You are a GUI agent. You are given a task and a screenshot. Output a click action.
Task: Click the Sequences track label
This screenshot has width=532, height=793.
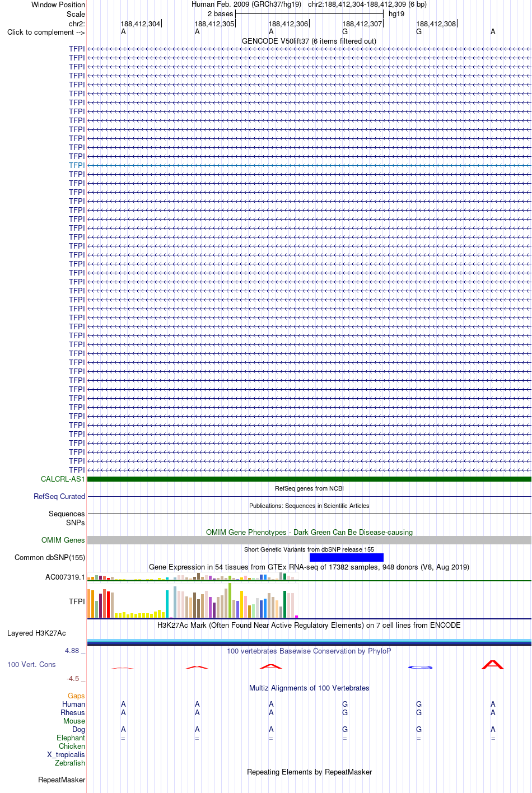pos(67,514)
